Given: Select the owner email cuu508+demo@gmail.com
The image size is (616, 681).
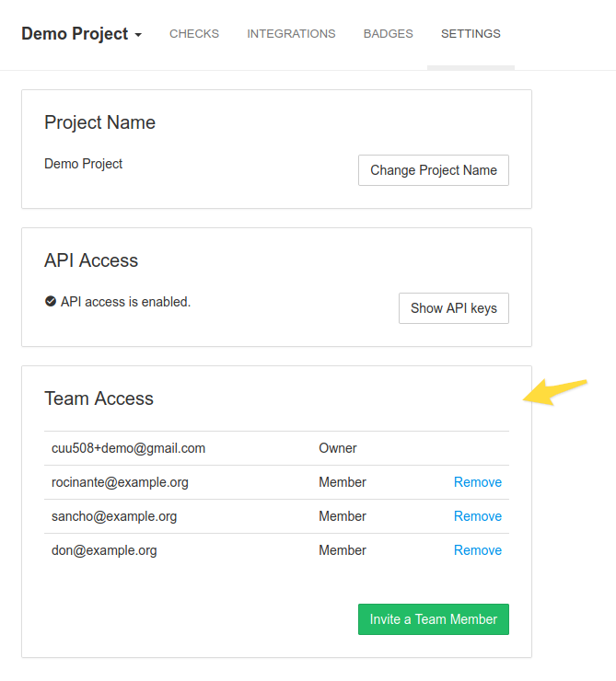Looking at the screenshot, I should (128, 448).
